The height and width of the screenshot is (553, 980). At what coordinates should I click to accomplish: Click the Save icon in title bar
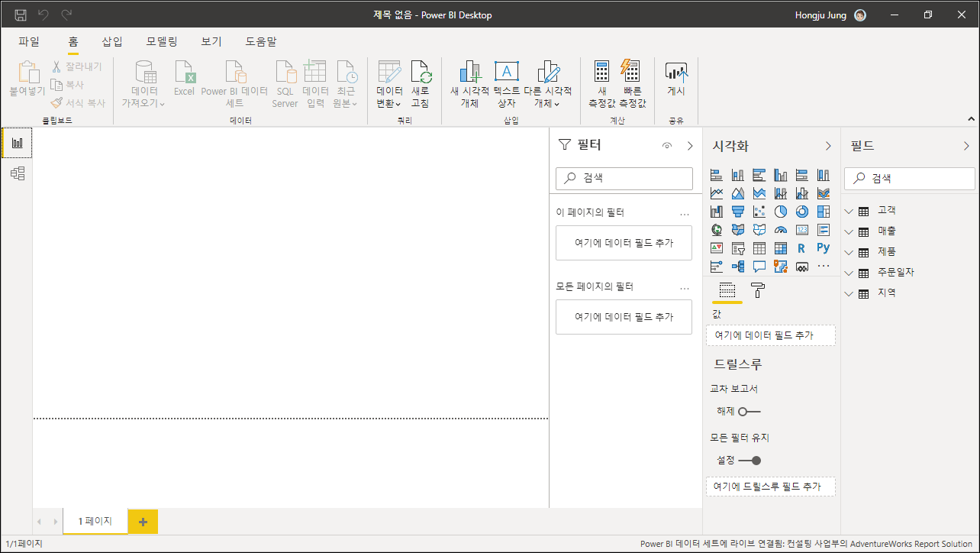(x=21, y=15)
